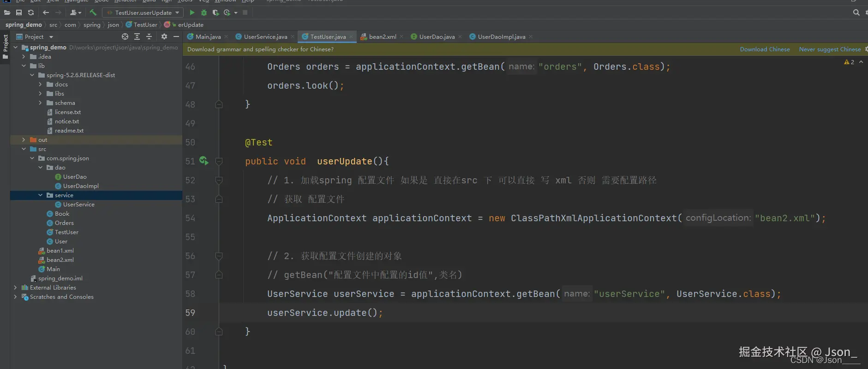
Task: Run with Coverage shield icon
Action: (216, 12)
